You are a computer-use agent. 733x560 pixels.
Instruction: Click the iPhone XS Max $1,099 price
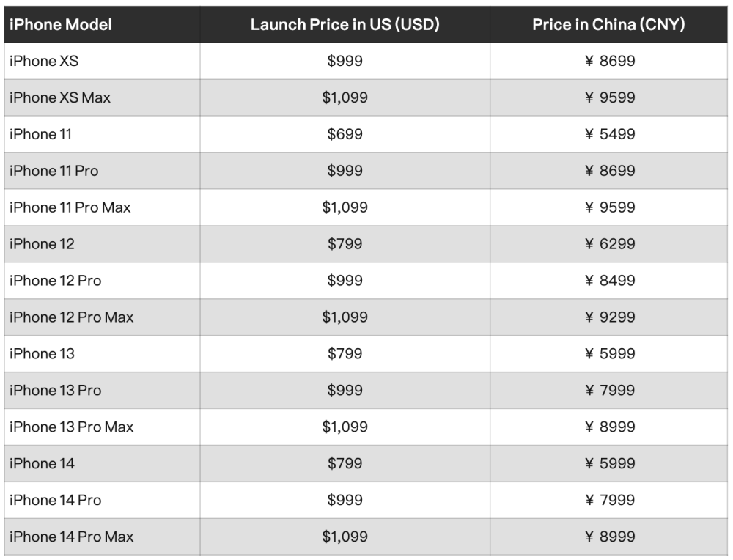(x=345, y=97)
